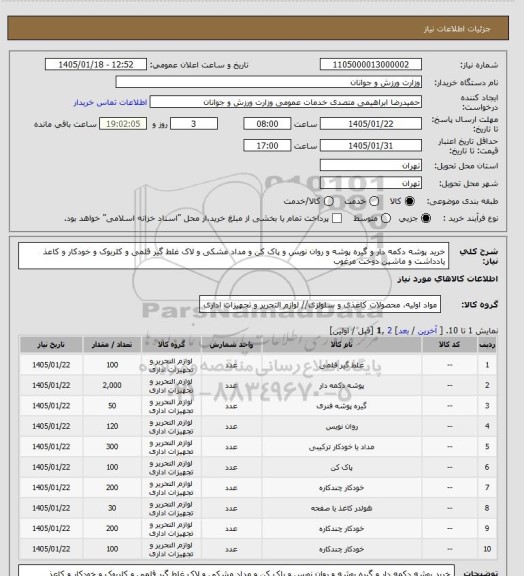Select the خدمت radio button
The width and height of the screenshot is (524, 576).
(x=374, y=201)
